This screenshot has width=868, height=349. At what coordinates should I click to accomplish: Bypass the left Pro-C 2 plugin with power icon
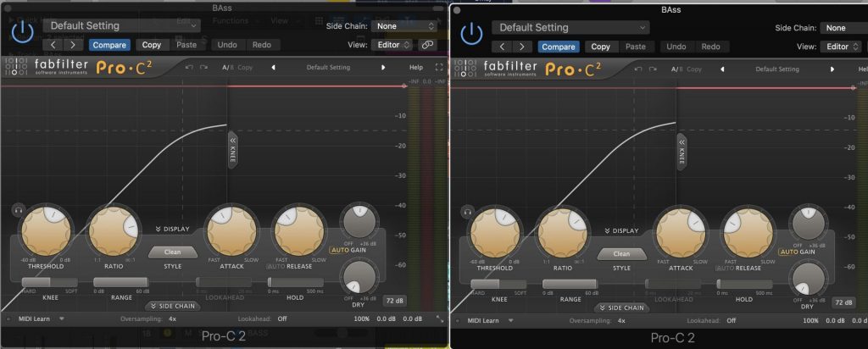23,32
